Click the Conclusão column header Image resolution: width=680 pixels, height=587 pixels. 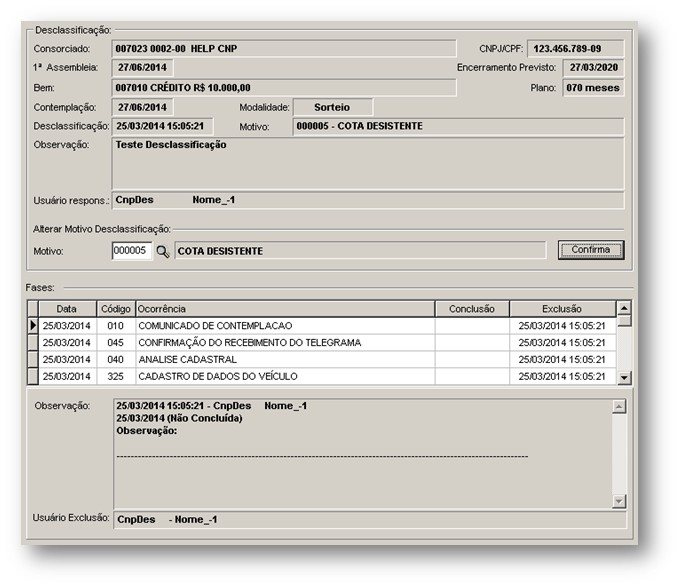[472, 309]
